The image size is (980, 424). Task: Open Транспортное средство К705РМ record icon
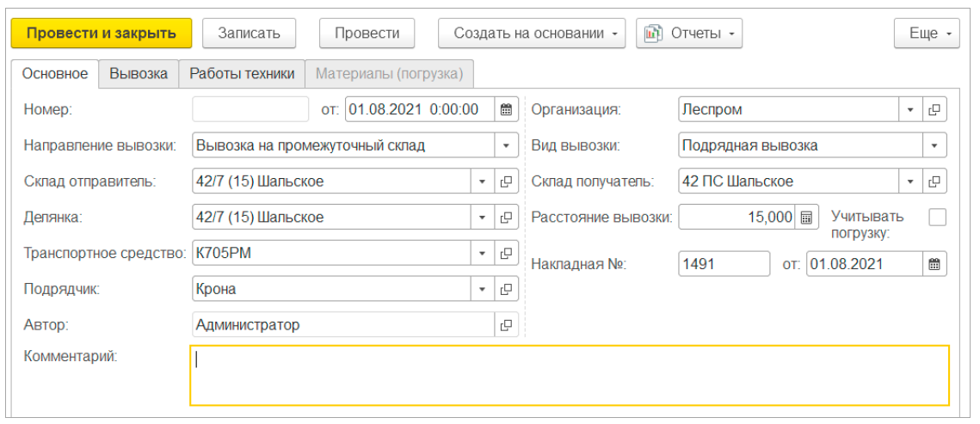506,254
